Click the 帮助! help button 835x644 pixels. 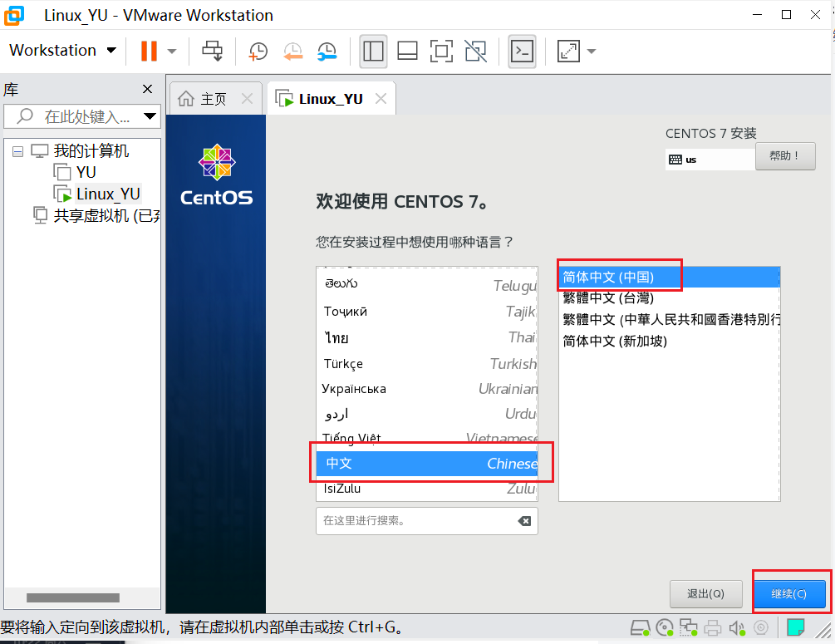(x=785, y=156)
